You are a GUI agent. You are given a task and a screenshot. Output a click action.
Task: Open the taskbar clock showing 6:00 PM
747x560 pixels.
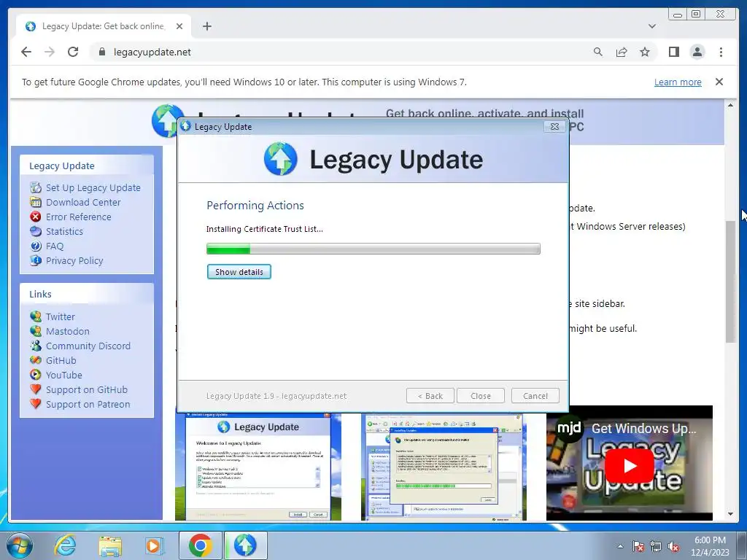(710, 546)
